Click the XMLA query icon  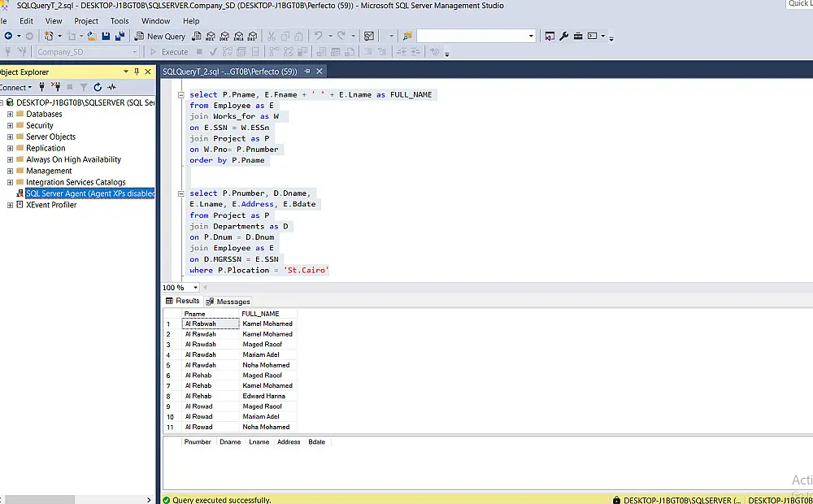pyautogui.click(x=238, y=36)
